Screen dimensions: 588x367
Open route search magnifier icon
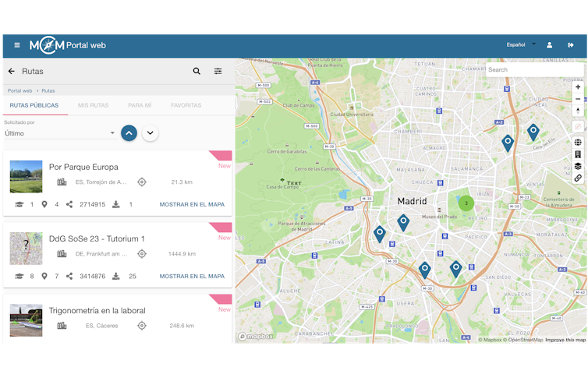point(197,71)
